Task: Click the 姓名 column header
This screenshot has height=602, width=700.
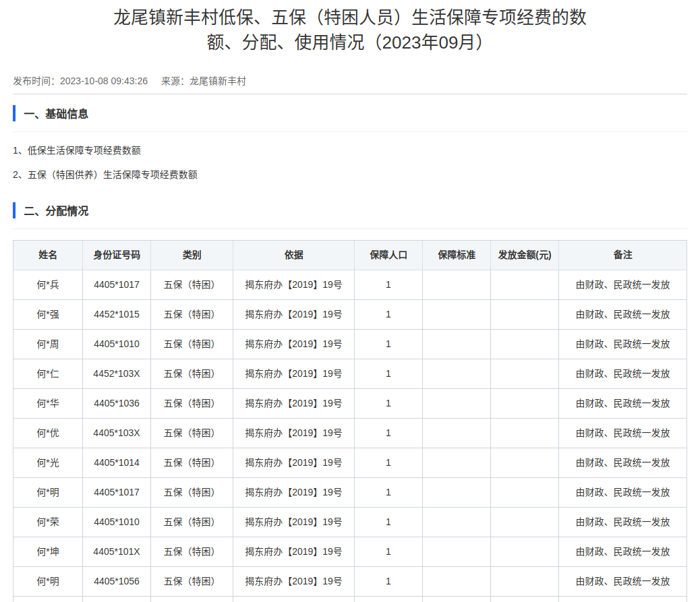Action: click(x=48, y=255)
